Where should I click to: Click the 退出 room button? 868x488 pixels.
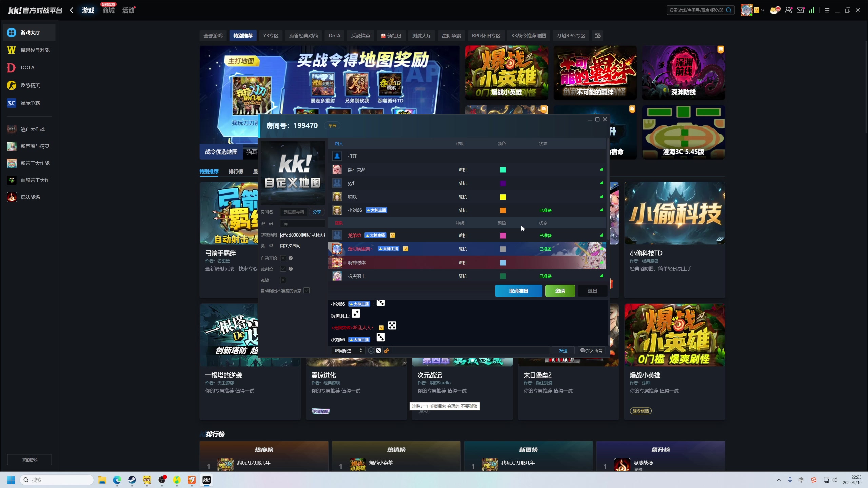coord(592,291)
